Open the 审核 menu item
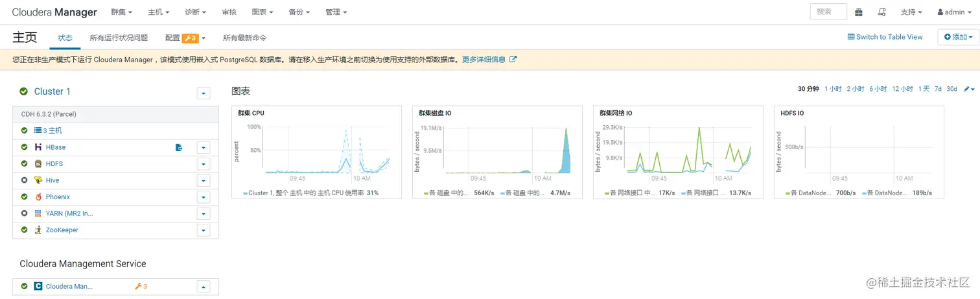 pos(229,12)
